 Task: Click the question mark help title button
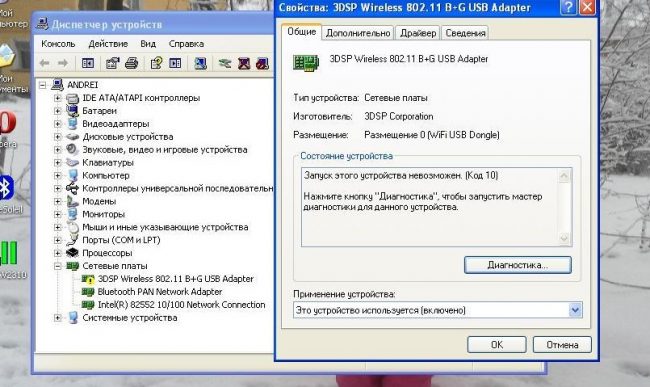click(568, 7)
